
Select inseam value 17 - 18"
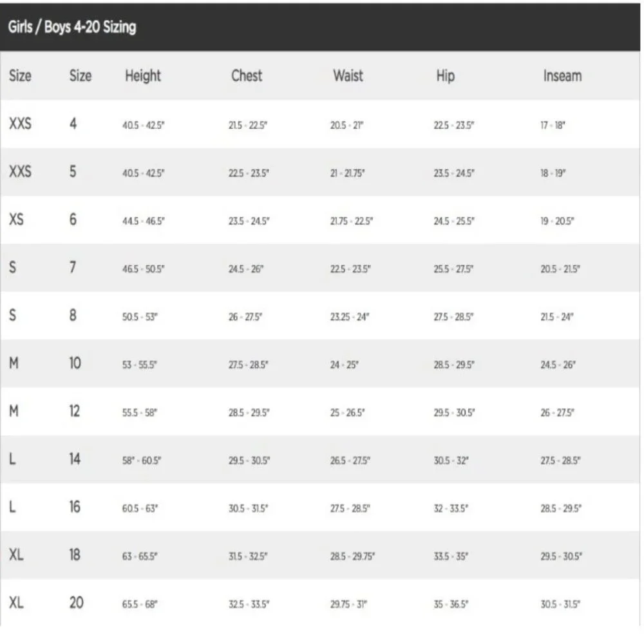[x=553, y=126]
